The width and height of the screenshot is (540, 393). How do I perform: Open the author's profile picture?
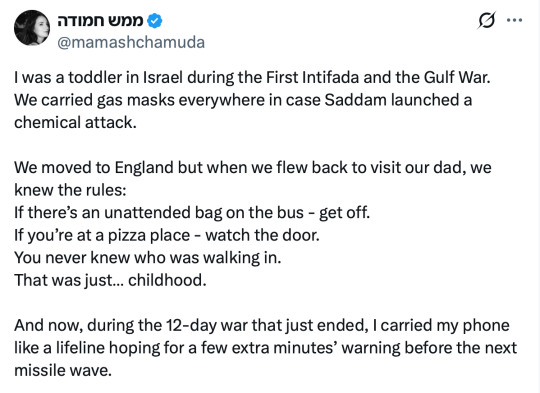[32, 28]
